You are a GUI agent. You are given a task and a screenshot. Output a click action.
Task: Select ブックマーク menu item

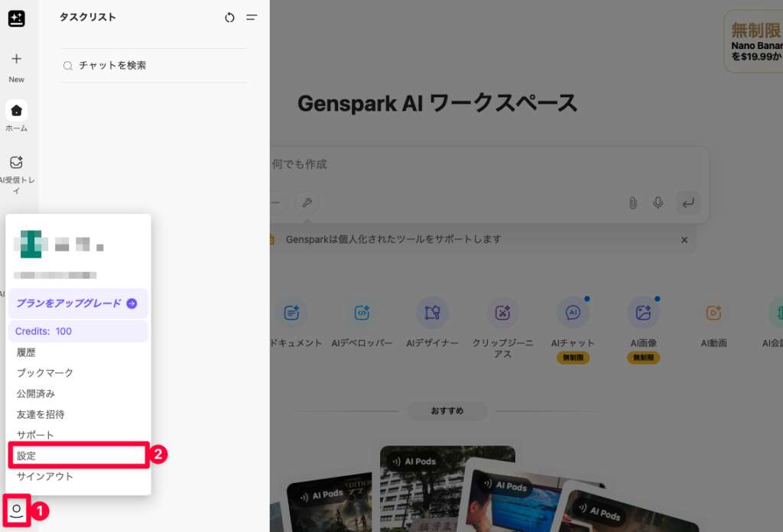(x=45, y=373)
